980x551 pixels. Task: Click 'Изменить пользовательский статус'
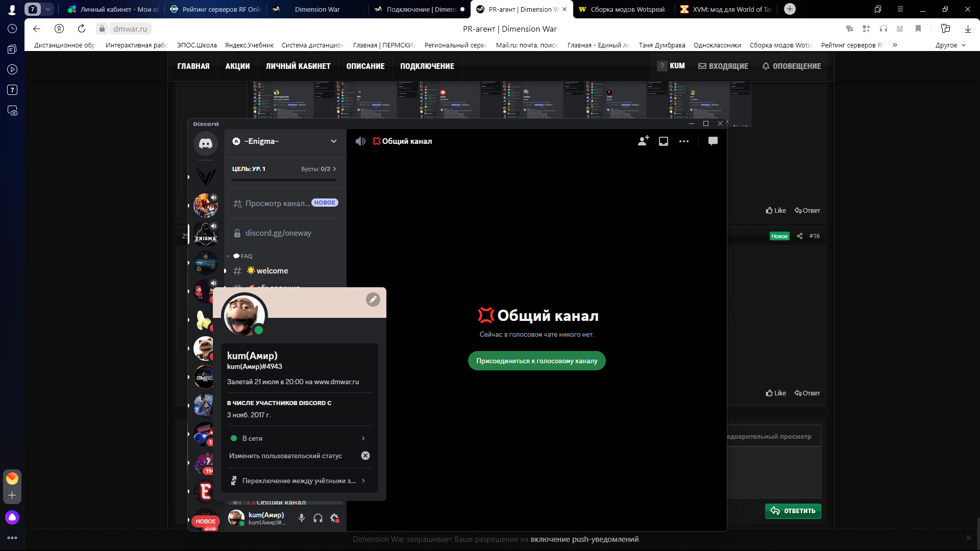285,456
